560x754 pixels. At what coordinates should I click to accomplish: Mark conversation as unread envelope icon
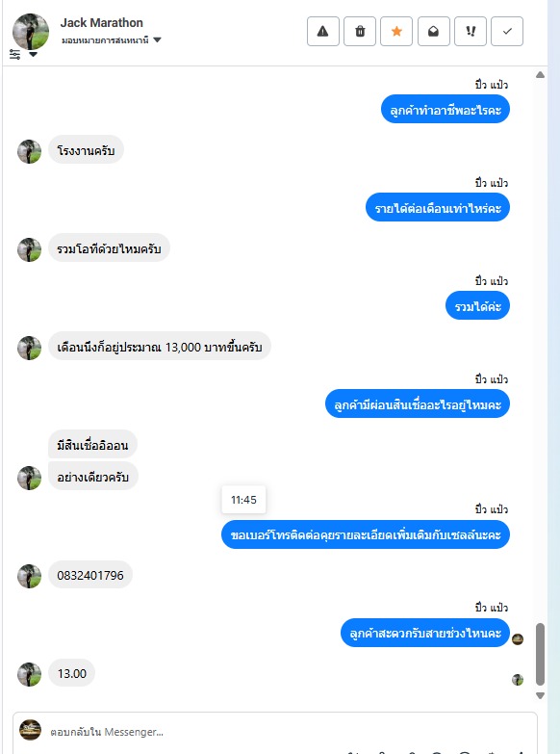coord(434,31)
